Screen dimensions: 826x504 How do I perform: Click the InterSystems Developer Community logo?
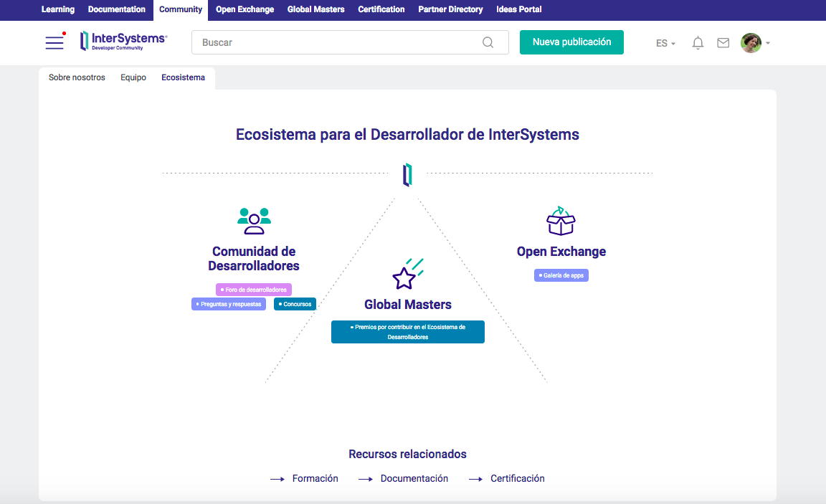pos(123,41)
